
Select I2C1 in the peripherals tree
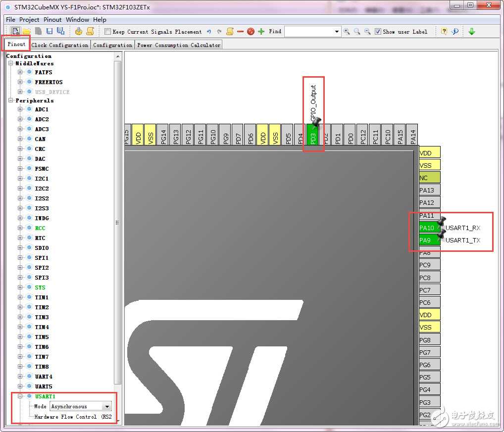pyautogui.click(x=42, y=179)
